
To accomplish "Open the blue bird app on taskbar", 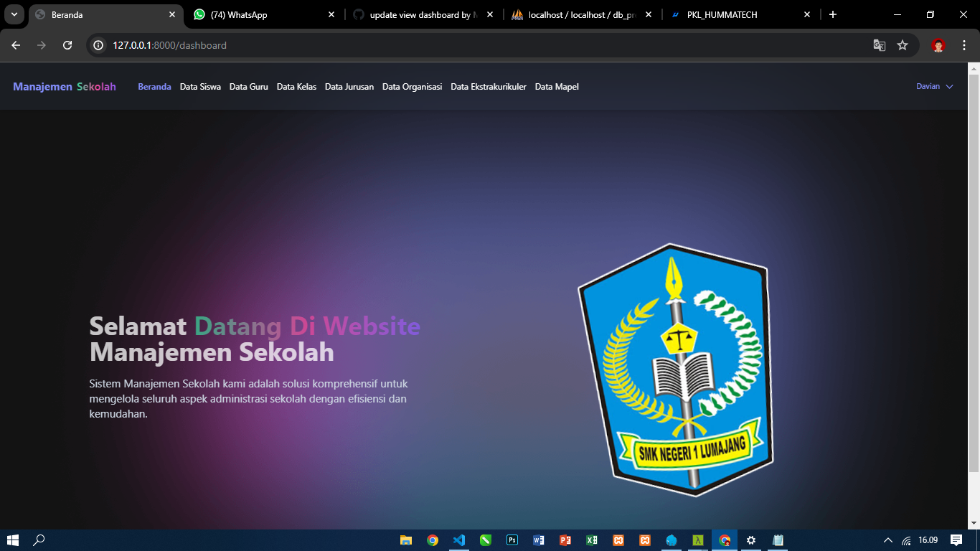I will 672,540.
